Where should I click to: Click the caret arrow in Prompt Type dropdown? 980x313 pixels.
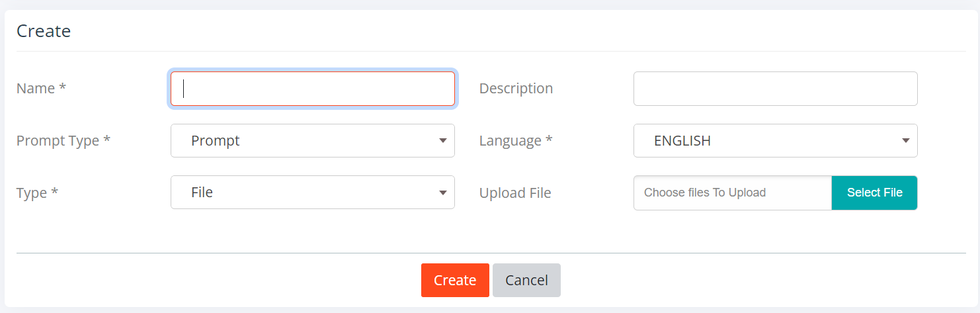(x=442, y=140)
